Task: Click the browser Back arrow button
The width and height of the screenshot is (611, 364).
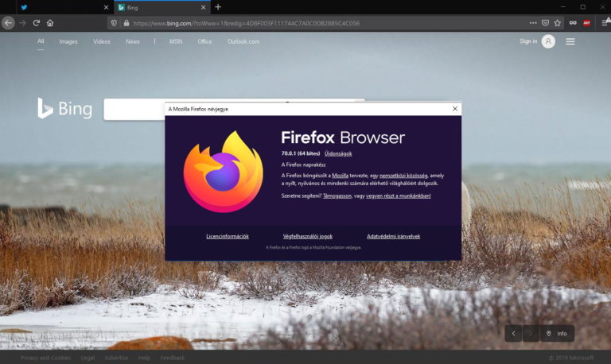Action: pyautogui.click(x=8, y=23)
